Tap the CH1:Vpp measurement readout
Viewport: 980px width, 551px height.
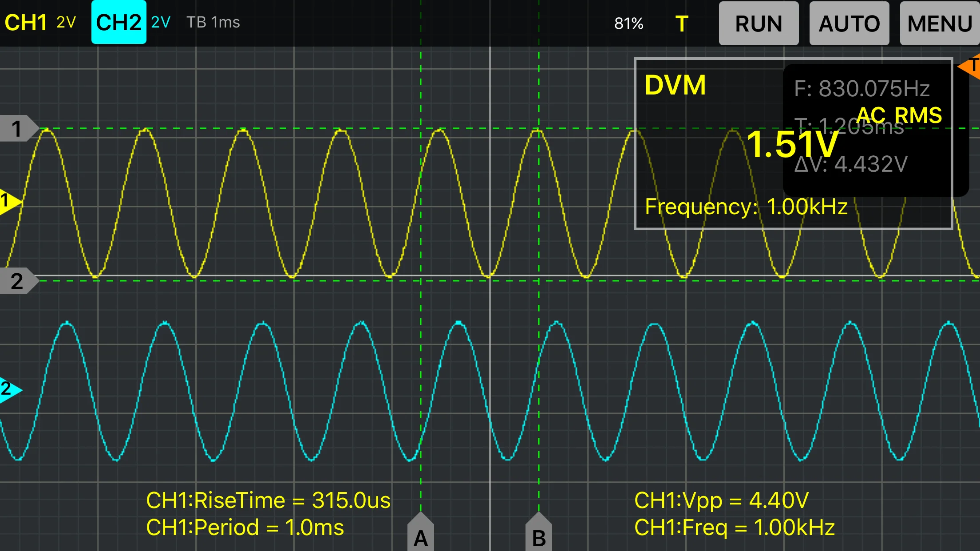pyautogui.click(x=721, y=500)
